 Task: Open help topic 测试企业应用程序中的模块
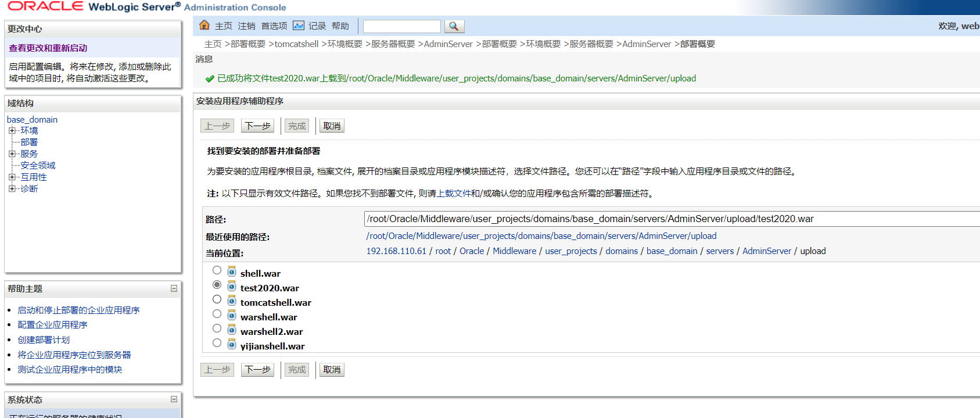click(x=70, y=370)
